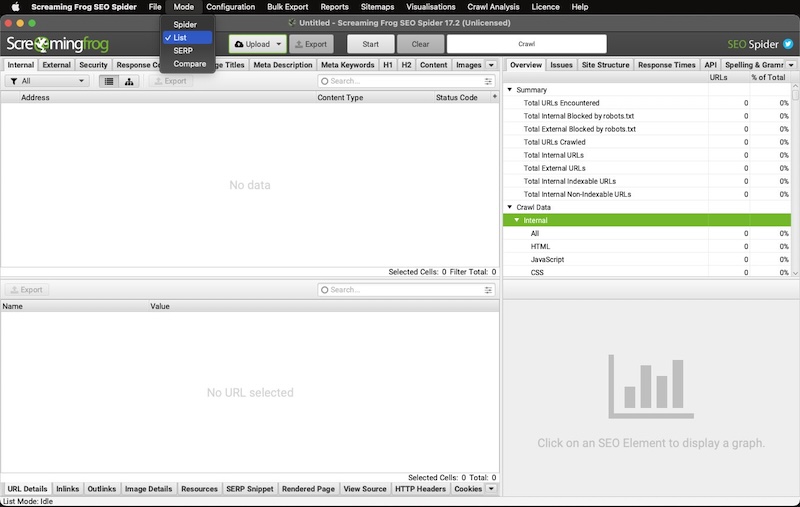
Task: Open filter options in lower search box
Action: click(488, 290)
